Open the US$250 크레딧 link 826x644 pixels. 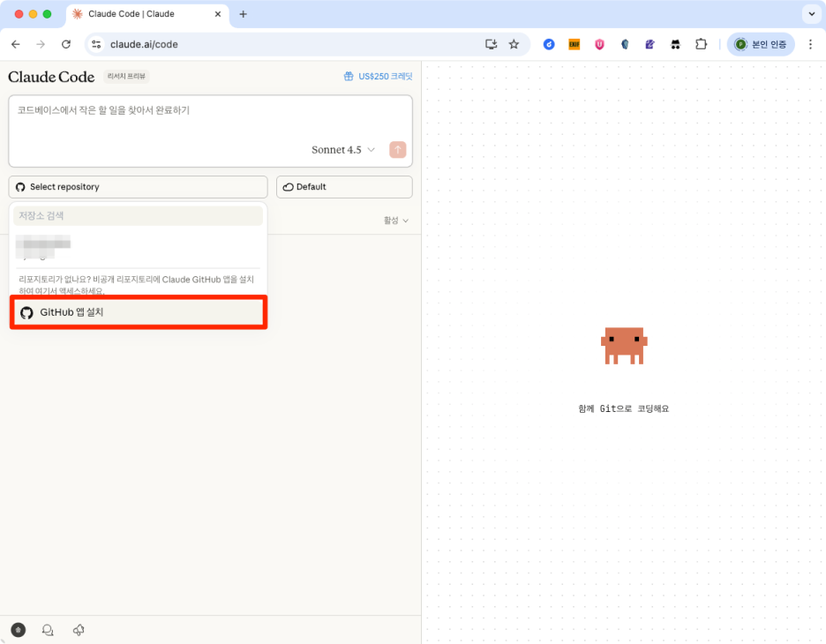pyautogui.click(x=385, y=77)
